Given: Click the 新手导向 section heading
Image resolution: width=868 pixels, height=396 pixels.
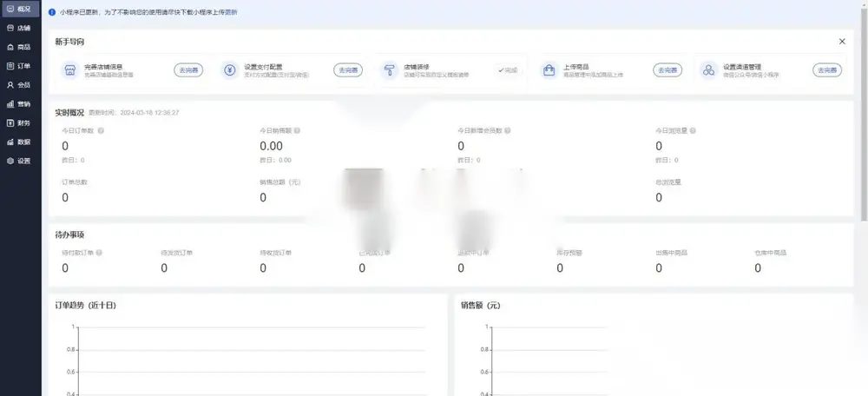Looking at the screenshot, I should (x=69, y=42).
